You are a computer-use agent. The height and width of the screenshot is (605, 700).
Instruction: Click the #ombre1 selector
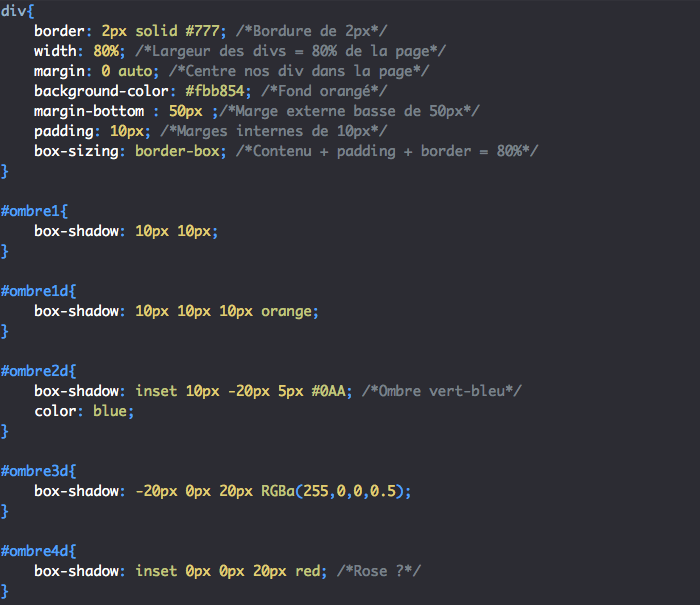(x=32, y=211)
